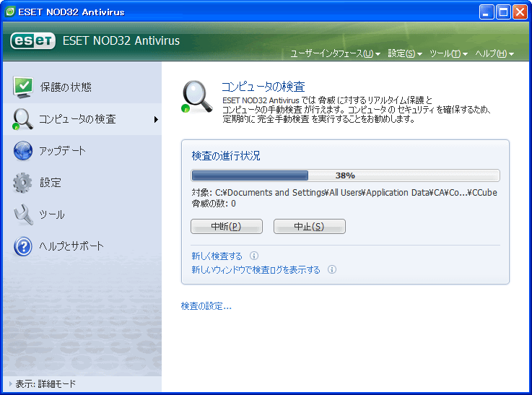Click the コンピュータの検査 page heading
The image size is (532, 395).
(263, 87)
